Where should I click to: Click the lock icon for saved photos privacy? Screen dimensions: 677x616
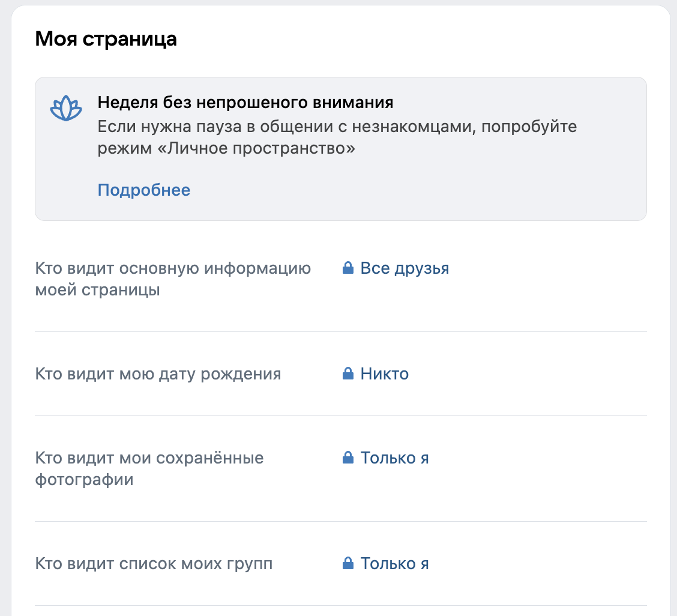coord(348,458)
